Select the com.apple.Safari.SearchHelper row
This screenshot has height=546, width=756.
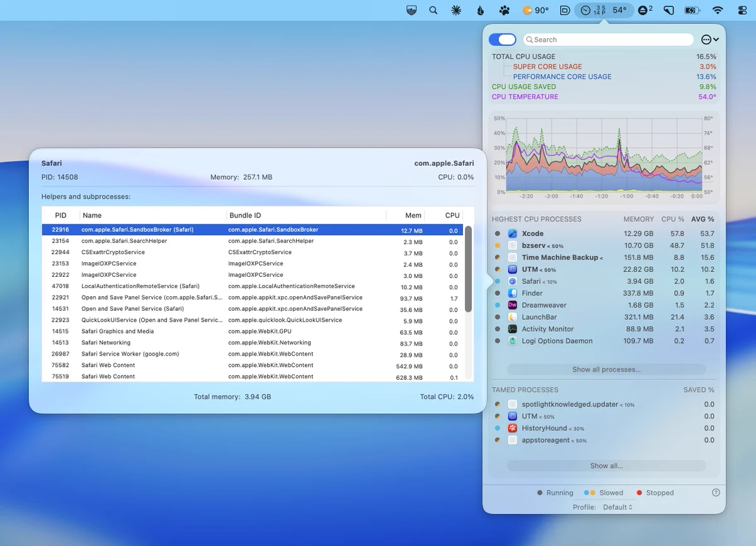(x=252, y=241)
